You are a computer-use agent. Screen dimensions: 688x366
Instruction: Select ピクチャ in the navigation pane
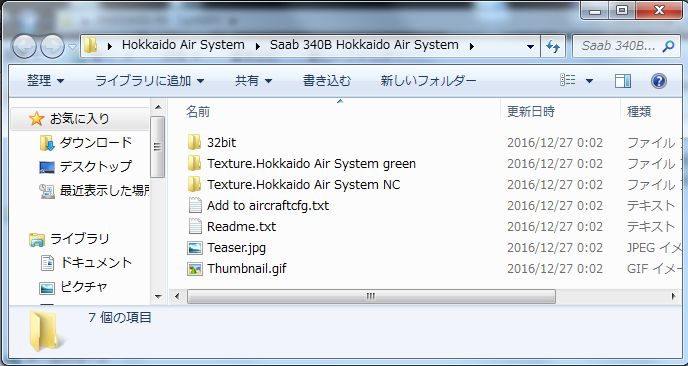coord(83,287)
